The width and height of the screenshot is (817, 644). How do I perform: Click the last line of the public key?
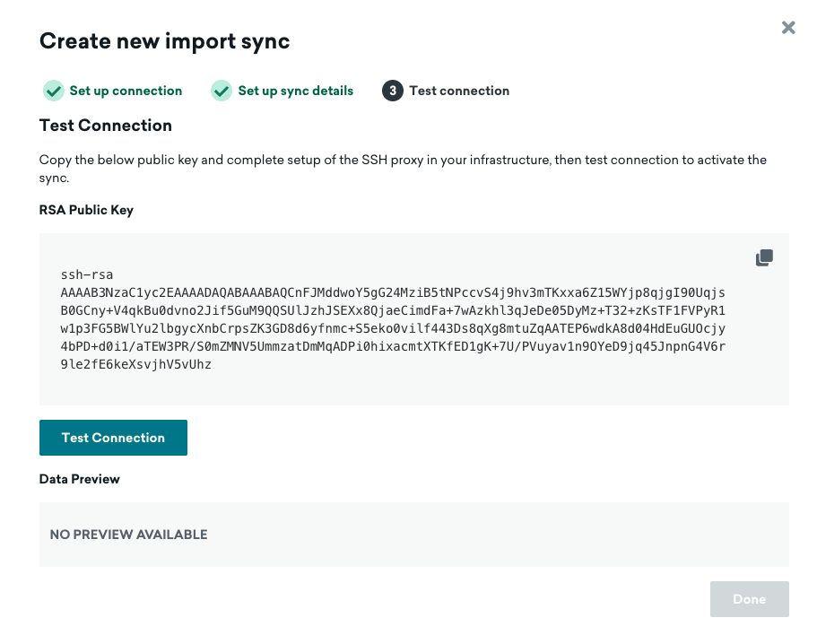click(135, 364)
